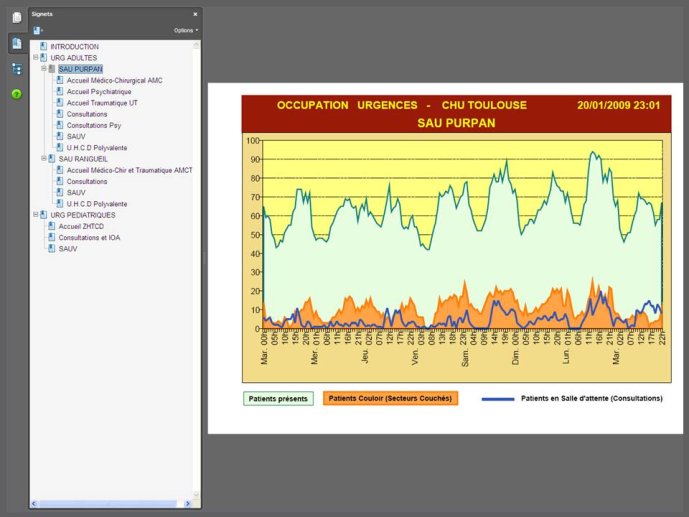Open Accueil Traumatique UT bookmark
This screenshot has height=517, width=689.
click(102, 103)
